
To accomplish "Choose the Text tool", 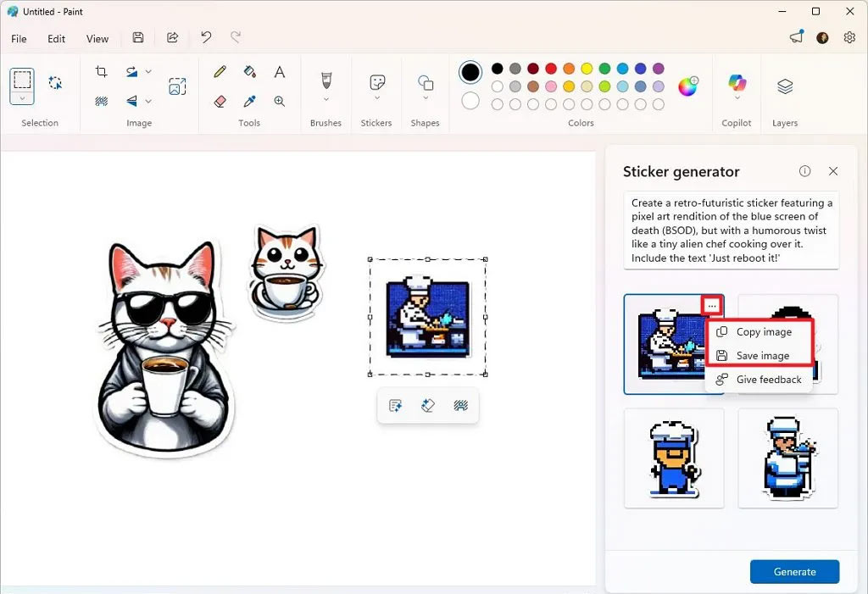I will (x=279, y=72).
